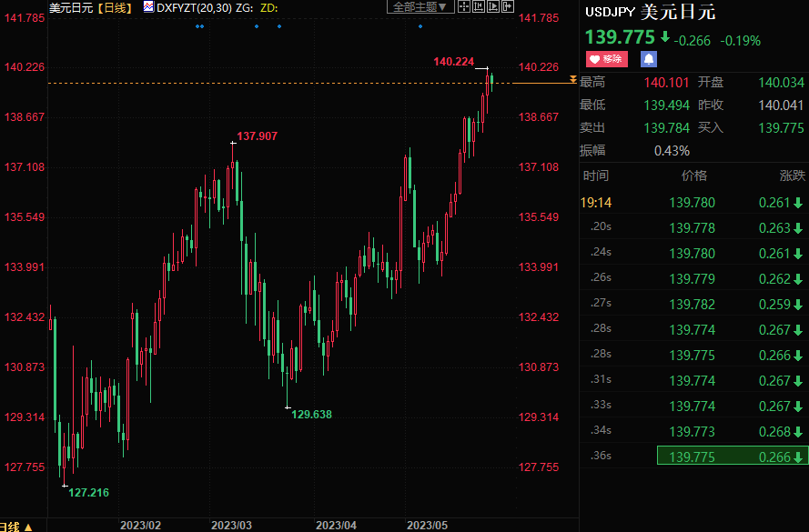
Task: Click the 最低 value 139.494
Action: click(x=667, y=105)
